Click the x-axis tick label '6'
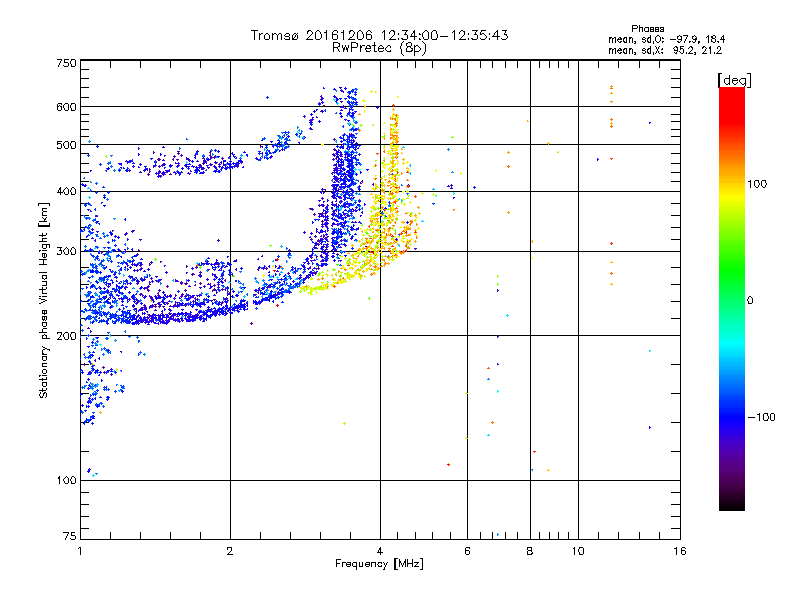This screenshot has width=800, height=600. click(x=467, y=551)
